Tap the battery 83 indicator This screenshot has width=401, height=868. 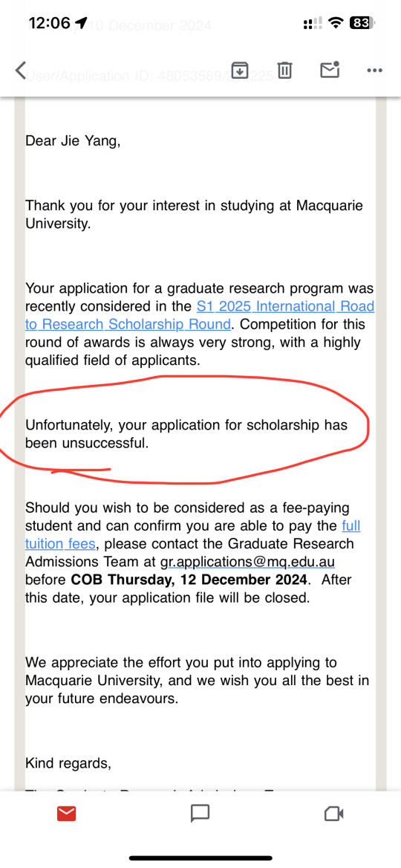362,23
